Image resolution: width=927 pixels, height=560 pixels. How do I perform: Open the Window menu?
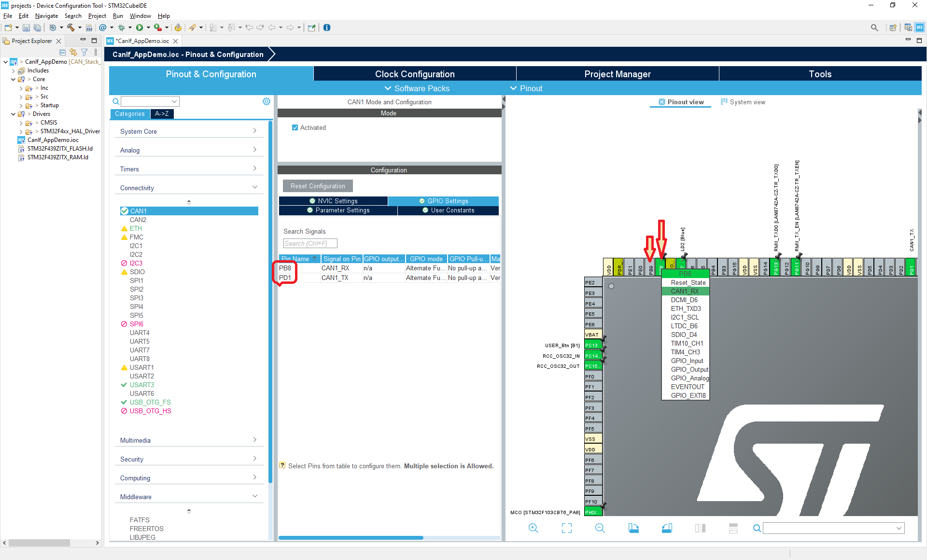click(x=140, y=16)
